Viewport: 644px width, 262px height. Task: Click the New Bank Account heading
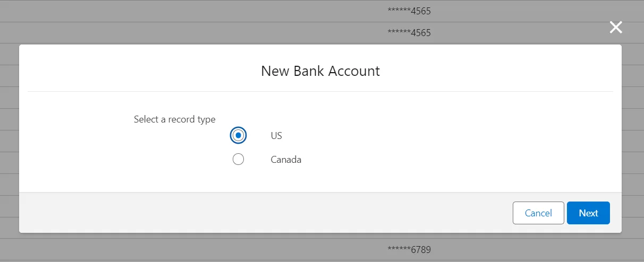click(x=320, y=71)
